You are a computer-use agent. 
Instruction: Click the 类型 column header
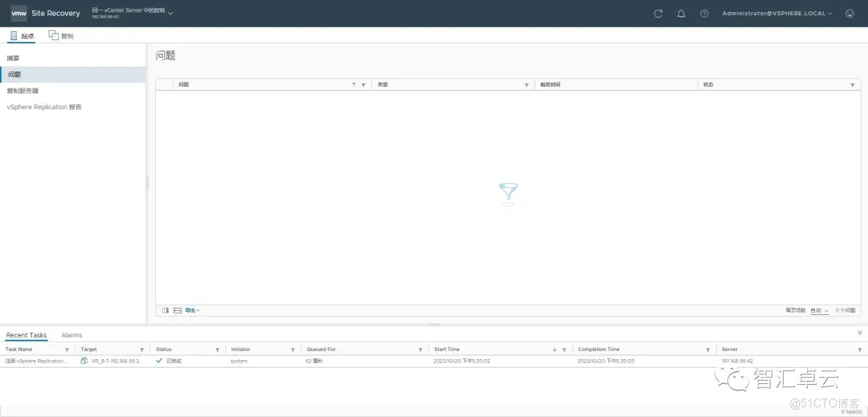(x=383, y=84)
